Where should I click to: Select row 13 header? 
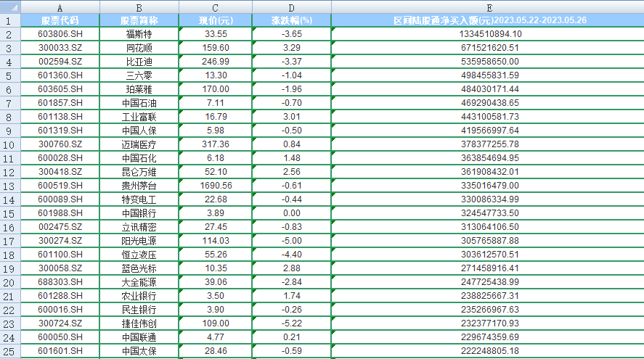tap(10, 186)
